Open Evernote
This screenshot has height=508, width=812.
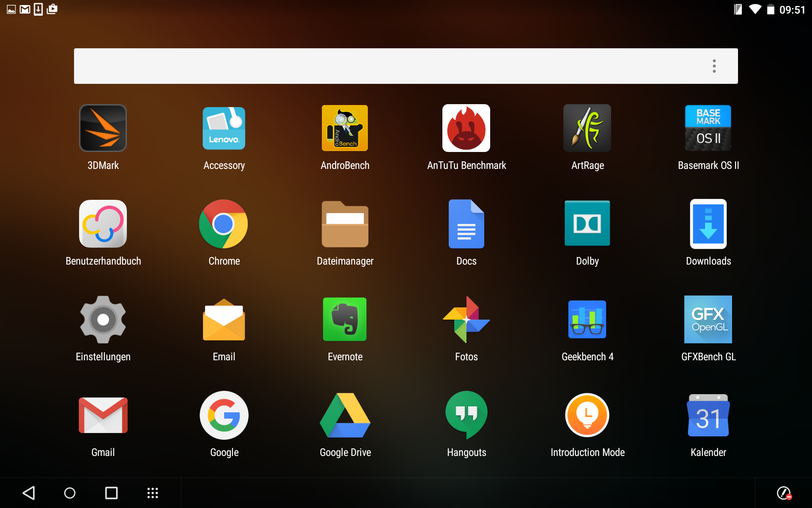[x=345, y=320]
